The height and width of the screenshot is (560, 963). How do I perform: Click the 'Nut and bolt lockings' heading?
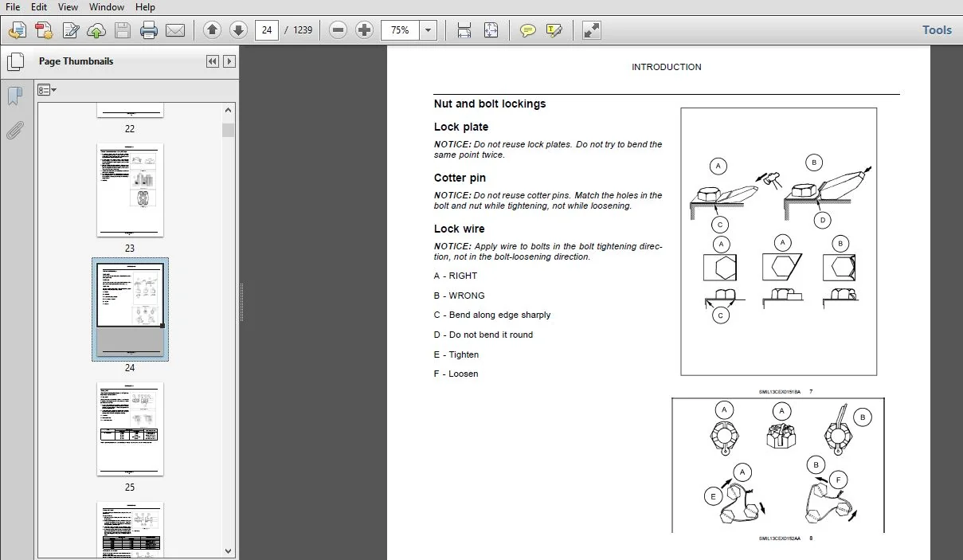point(490,104)
